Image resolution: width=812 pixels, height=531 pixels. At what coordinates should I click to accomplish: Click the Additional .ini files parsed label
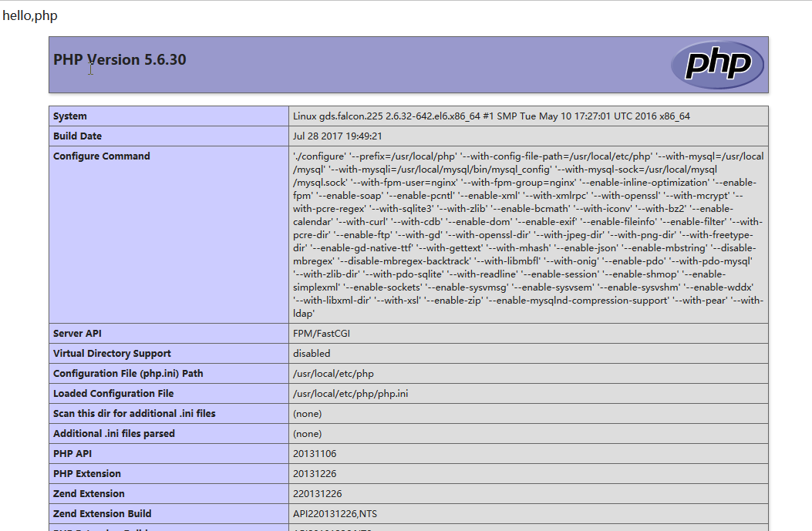tap(114, 434)
